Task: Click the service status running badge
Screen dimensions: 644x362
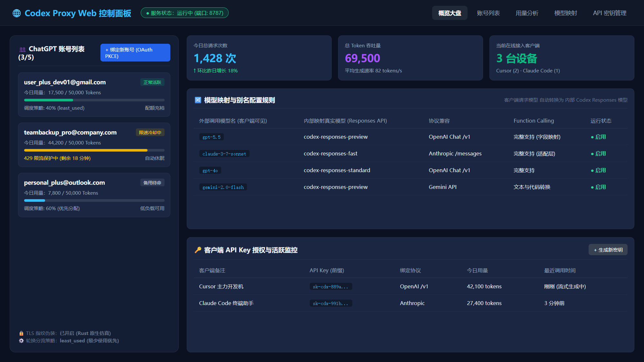Action: pos(185,13)
